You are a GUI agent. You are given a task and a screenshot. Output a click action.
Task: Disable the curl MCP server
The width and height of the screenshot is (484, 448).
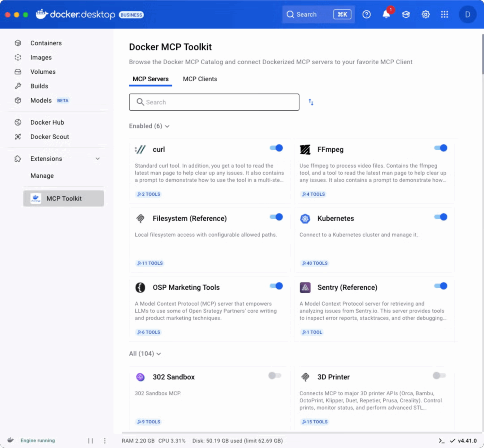pyautogui.click(x=276, y=147)
